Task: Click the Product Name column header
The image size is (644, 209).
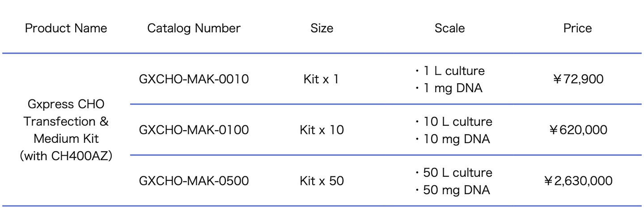Action: point(66,28)
